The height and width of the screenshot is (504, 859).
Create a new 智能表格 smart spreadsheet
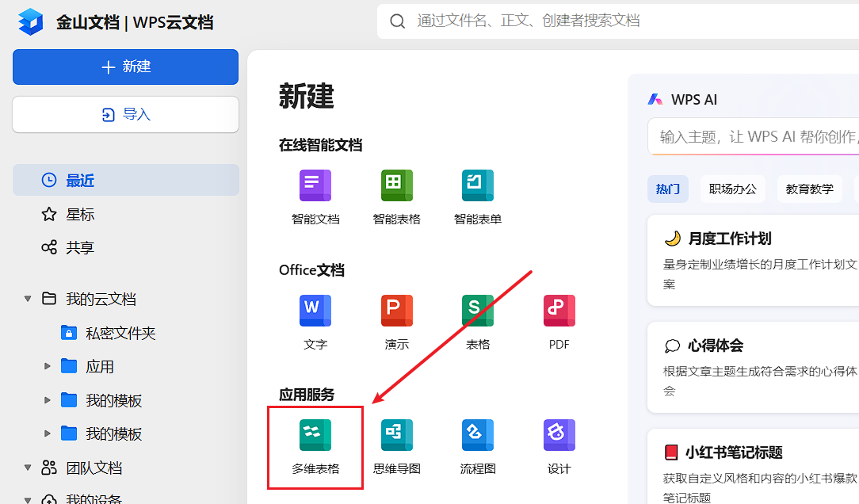pyautogui.click(x=397, y=198)
